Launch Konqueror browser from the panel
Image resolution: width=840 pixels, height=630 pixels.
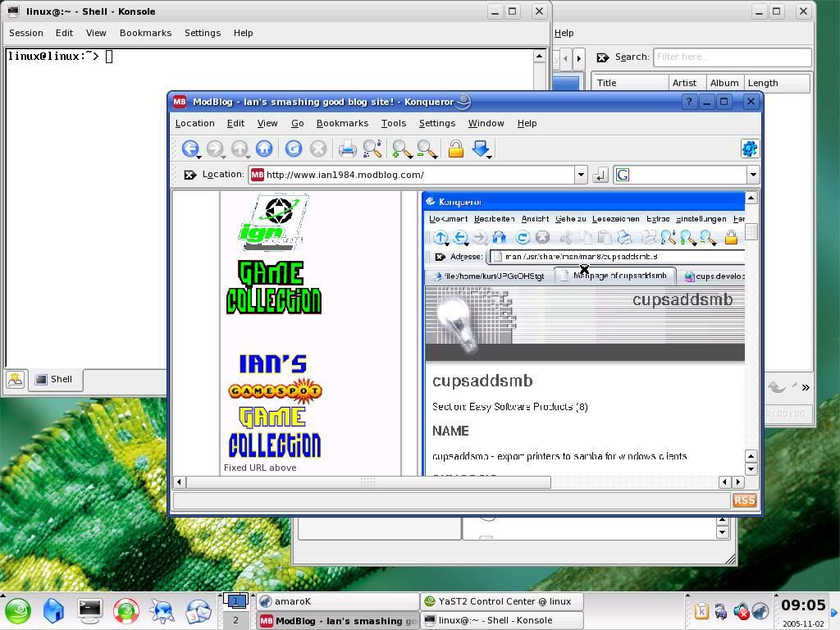pos(162,611)
